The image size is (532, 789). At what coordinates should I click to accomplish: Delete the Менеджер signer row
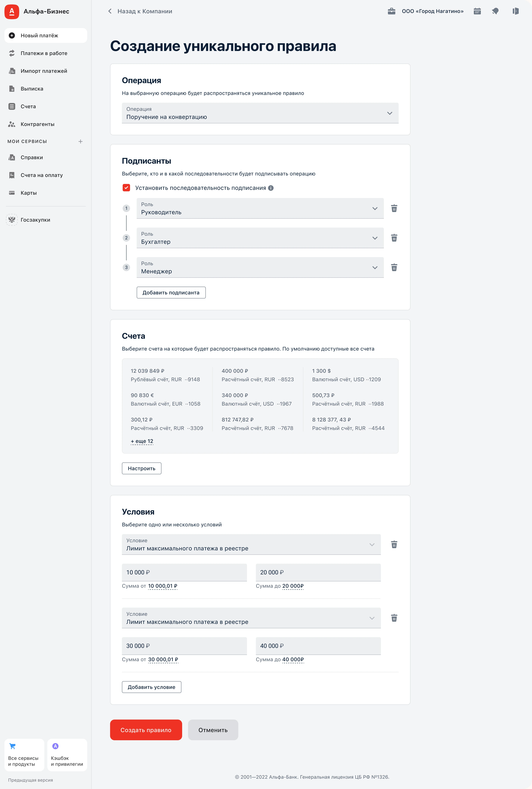pos(394,268)
